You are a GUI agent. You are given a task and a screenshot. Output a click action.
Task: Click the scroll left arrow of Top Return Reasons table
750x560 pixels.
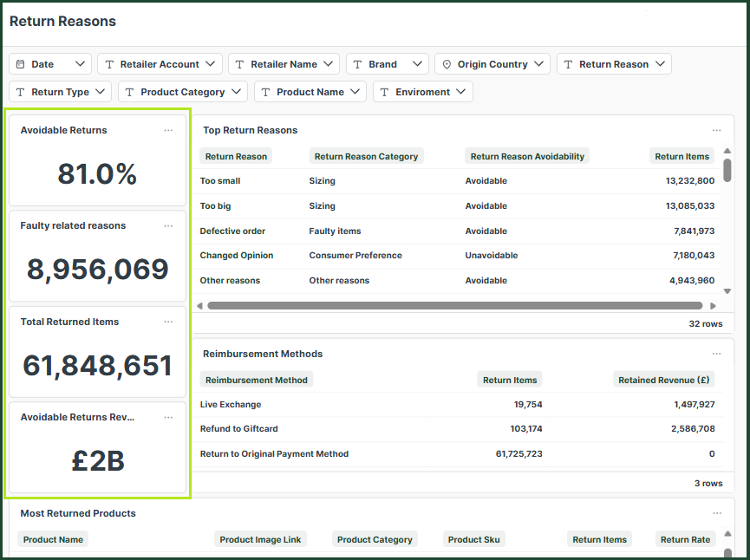coord(200,306)
